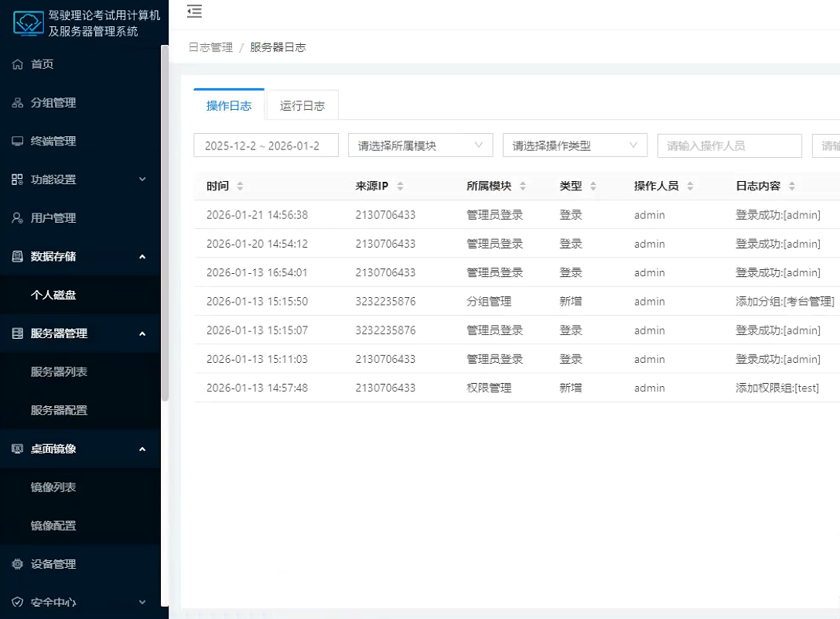Expand the 安全中心 submenu chevron
The width and height of the screenshot is (840, 619).
[142, 603]
